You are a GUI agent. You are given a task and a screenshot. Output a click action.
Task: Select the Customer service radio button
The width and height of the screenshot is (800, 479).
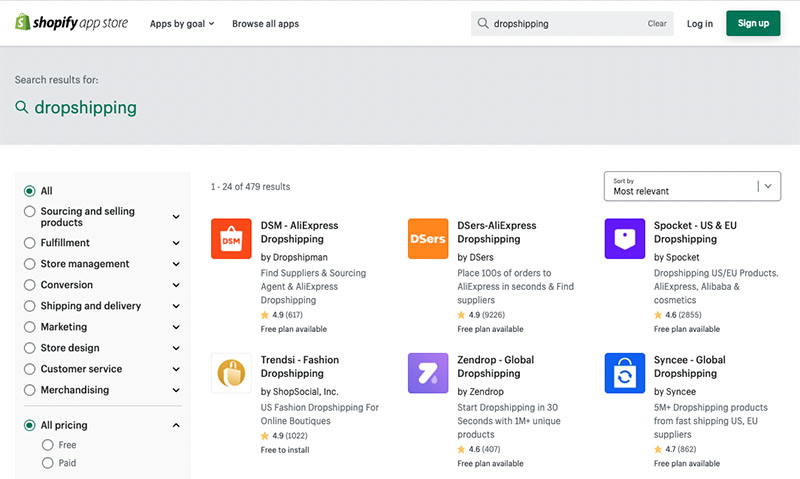[30, 369]
